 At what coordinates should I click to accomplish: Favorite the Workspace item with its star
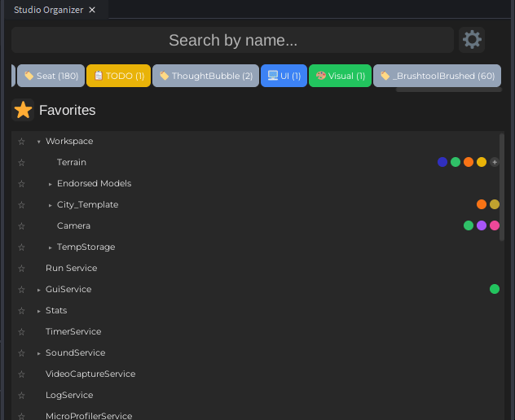(x=22, y=142)
